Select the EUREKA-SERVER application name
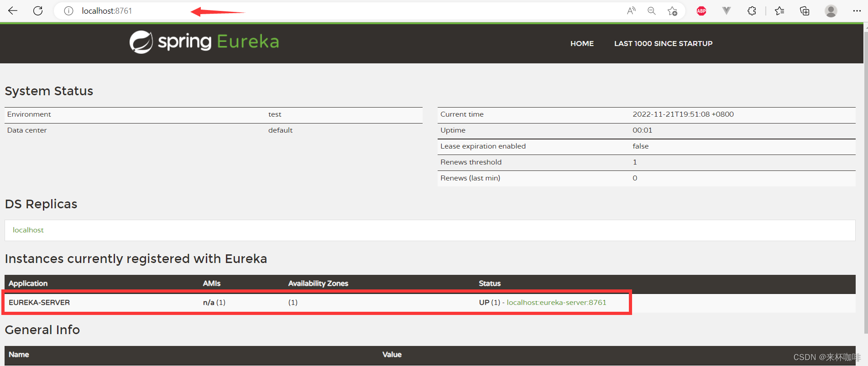This screenshot has height=366, width=868. 39,303
